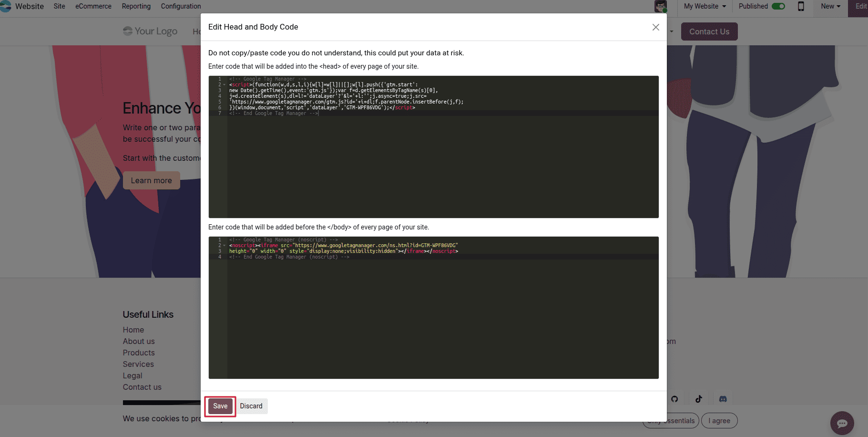This screenshot has height=437, width=868.
Task: Open the About us footer link
Action: (x=139, y=341)
